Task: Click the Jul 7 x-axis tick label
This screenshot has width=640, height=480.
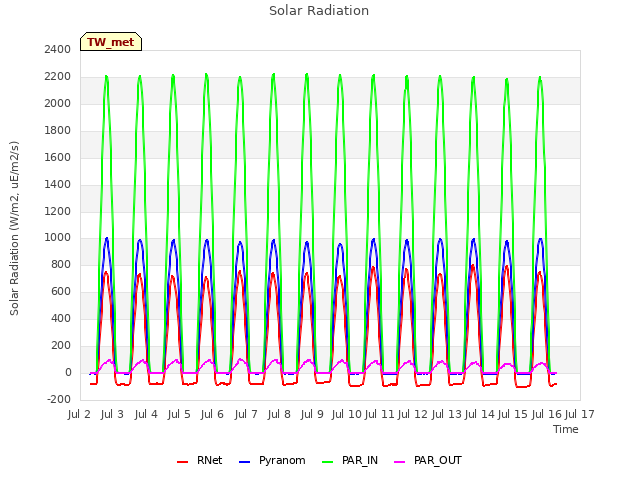Action: pyautogui.click(x=246, y=414)
